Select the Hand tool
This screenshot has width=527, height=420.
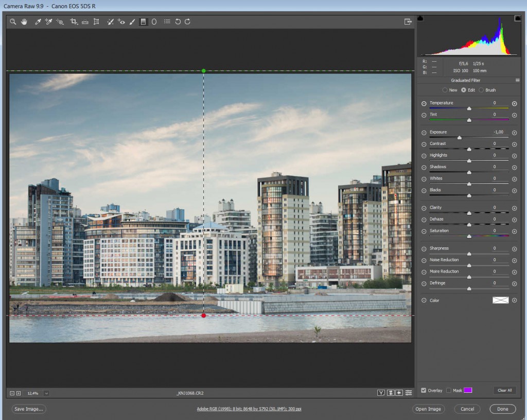[24, 22]
